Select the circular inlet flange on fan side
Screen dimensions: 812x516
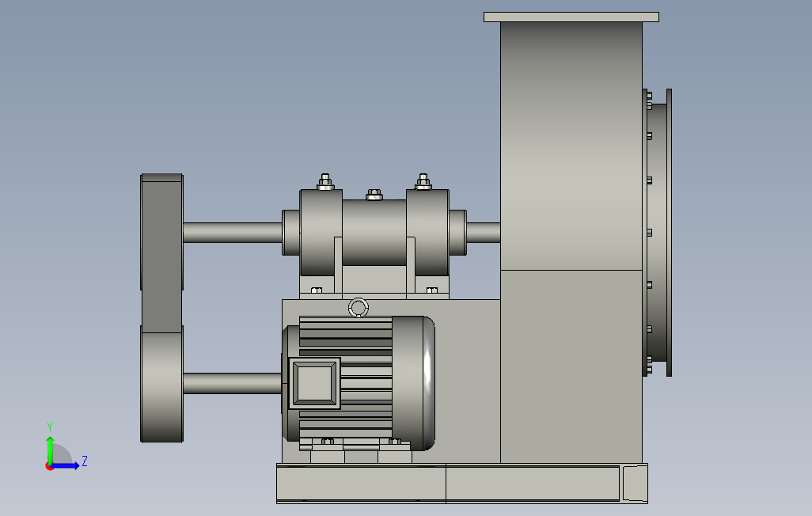[x=669, y=233]
